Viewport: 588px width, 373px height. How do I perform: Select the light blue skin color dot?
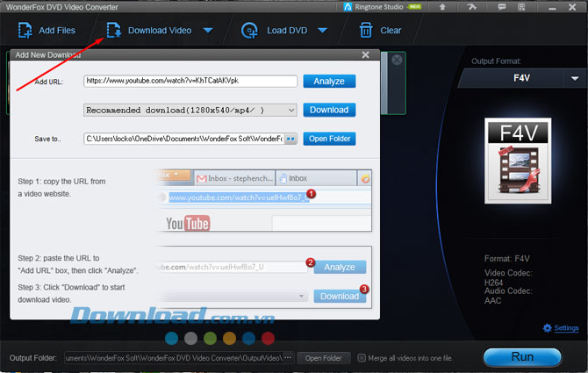tap(172, 338)
